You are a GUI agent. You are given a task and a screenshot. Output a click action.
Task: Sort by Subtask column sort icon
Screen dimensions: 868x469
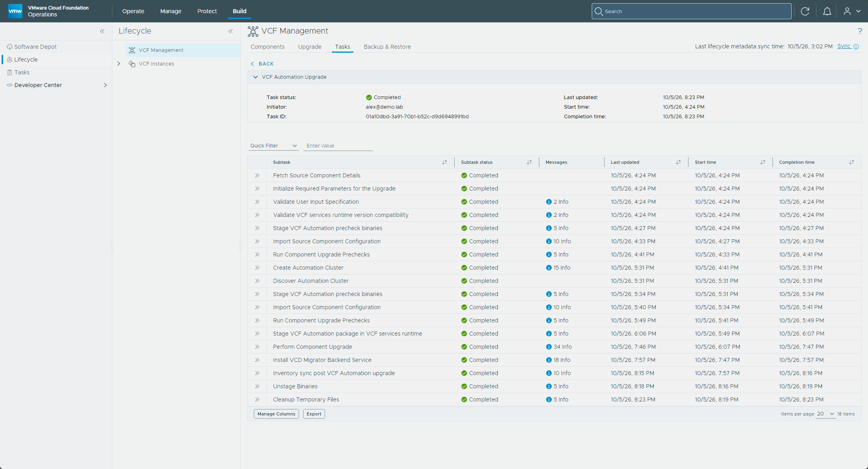pyautogui.click(x=445, y=162)
